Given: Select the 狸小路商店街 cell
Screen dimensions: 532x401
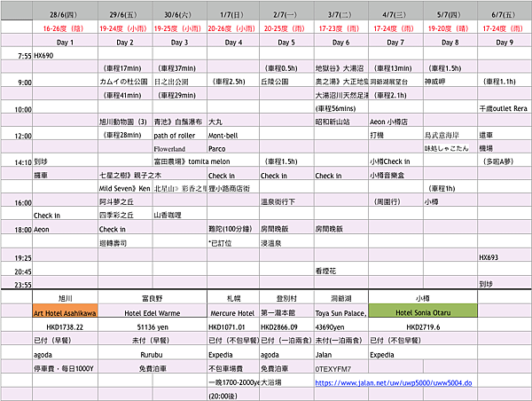Looking at the screenshot, I should tap(233, 188).
